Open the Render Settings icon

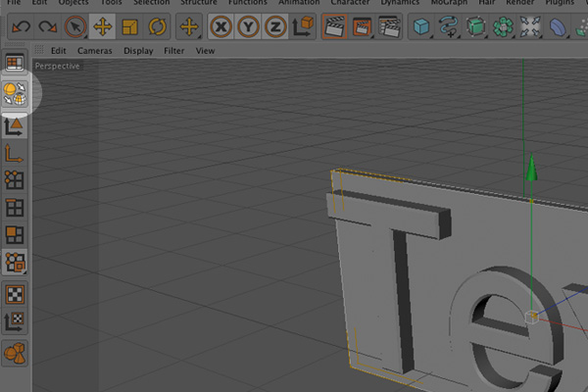[389, 27]
